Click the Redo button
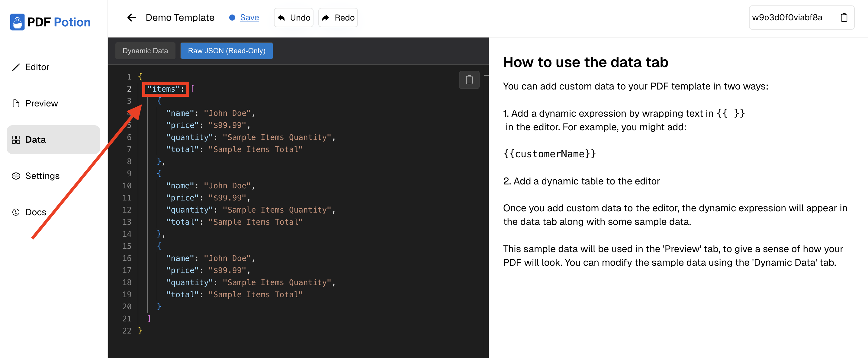The image size is (868, 358). 338,18
